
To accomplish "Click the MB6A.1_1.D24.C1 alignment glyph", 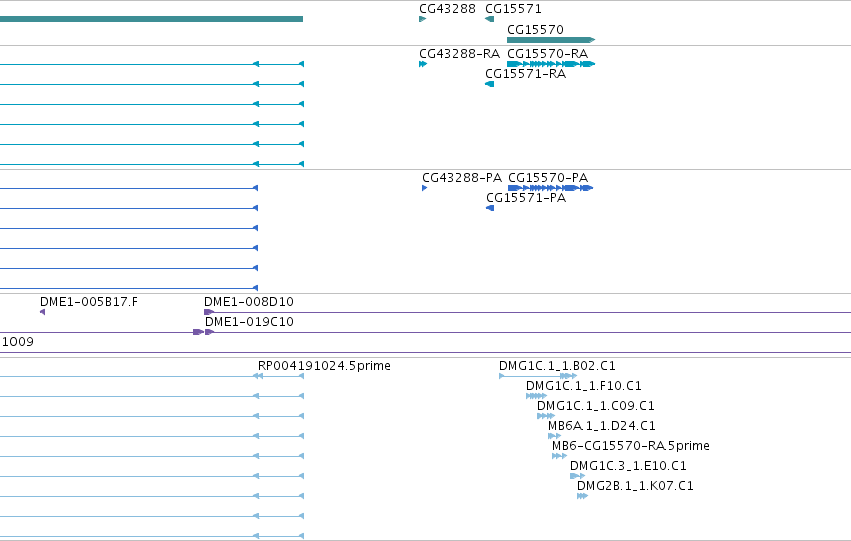I will pos(554,436).
